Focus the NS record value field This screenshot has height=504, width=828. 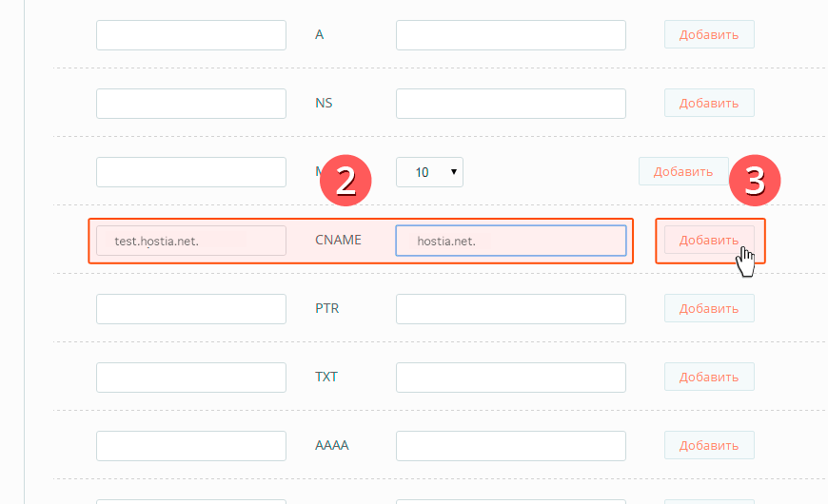coord(511,104)
